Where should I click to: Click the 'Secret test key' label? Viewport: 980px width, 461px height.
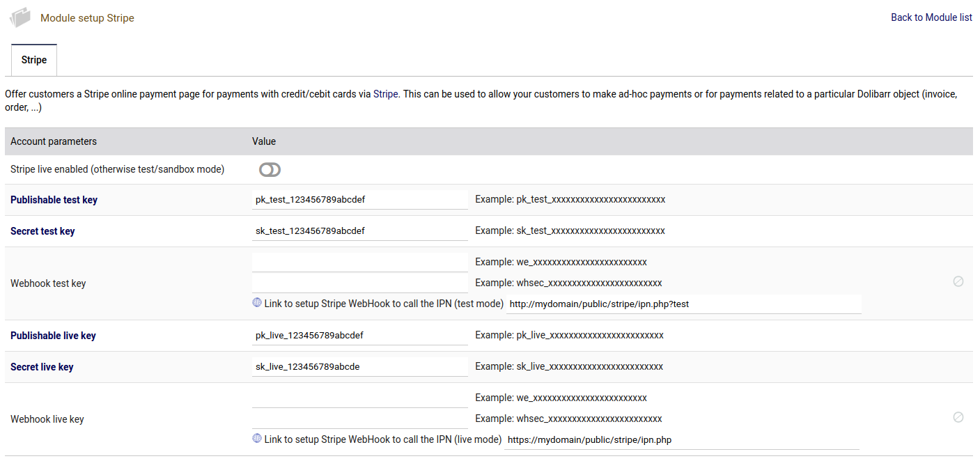(42, 231)
